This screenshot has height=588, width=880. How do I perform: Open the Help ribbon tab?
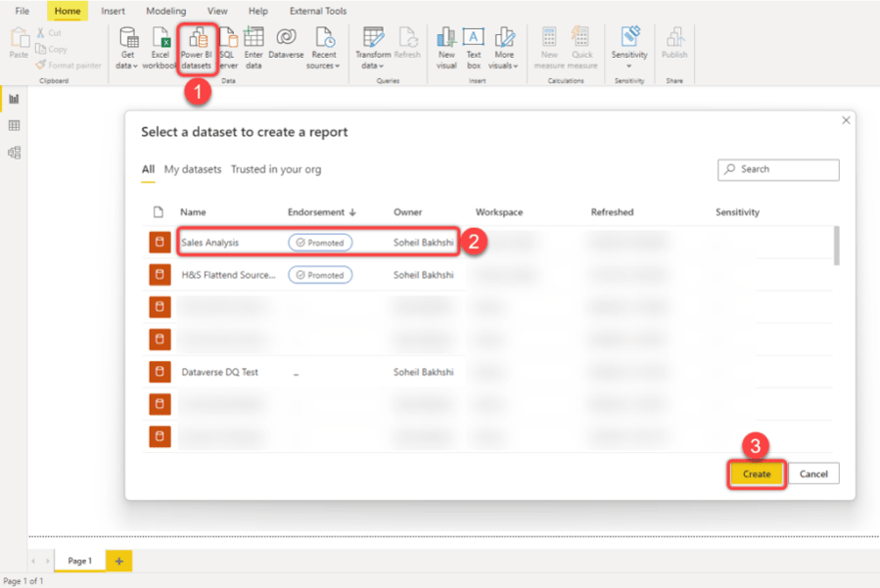coord(258,11)
